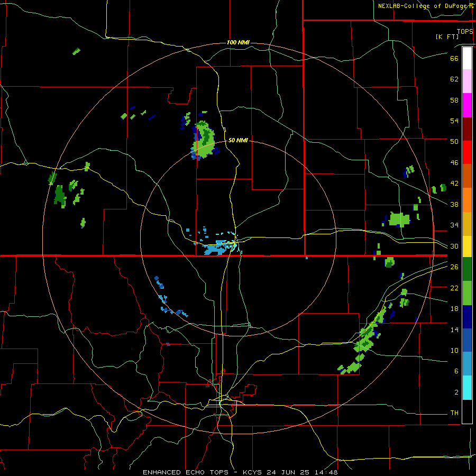476x476 pixels.
Task: Click the legend value "66"
Action: tap(454, 58)
